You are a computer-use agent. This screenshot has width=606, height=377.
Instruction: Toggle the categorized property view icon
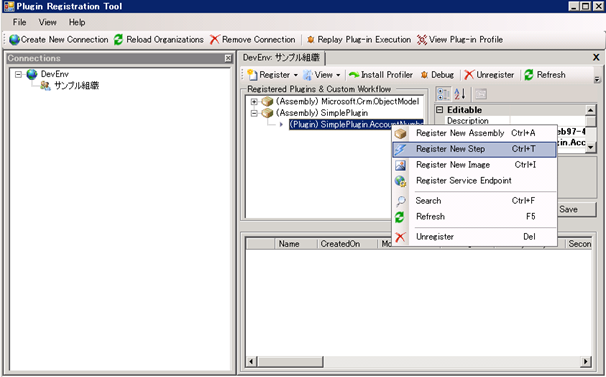coord(443,94)
